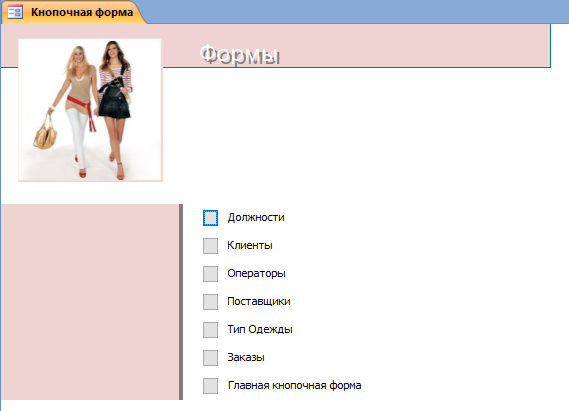Click the square button next to Клиенты
569x411 pixels.
[210, 246]
